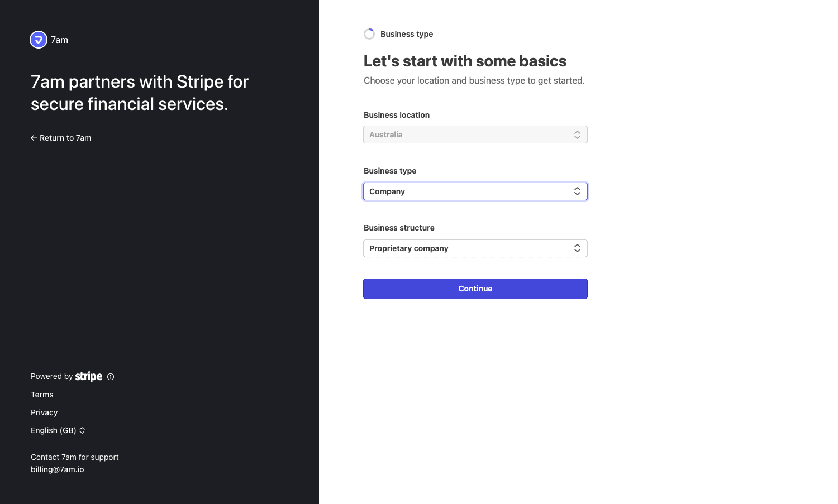Click the 7am logo icon
The image size is (838, 504).
39,40
